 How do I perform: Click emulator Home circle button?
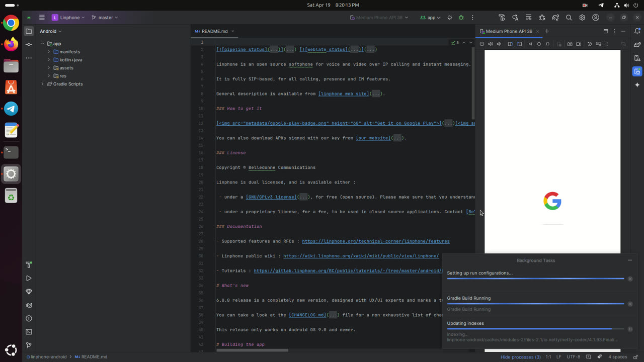(539, 44)
